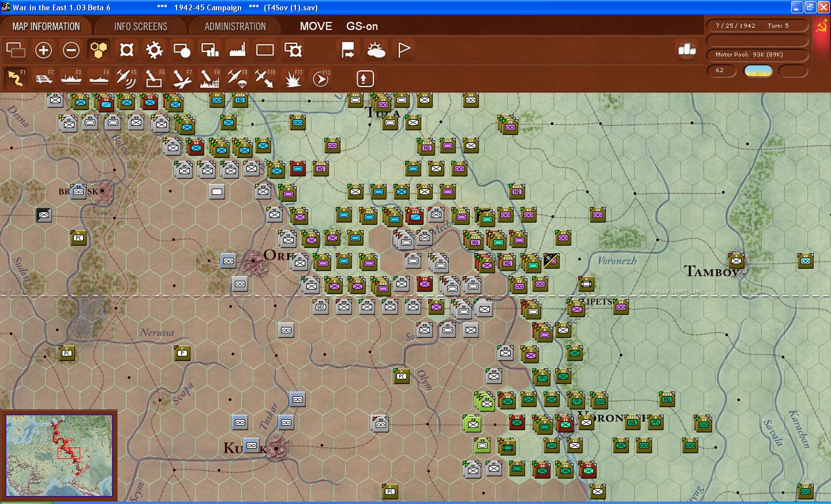The width and height of the screenshot is (831, 504).
Task: Click the gear-shaped toolbar icon
Action: coord(154,50)
